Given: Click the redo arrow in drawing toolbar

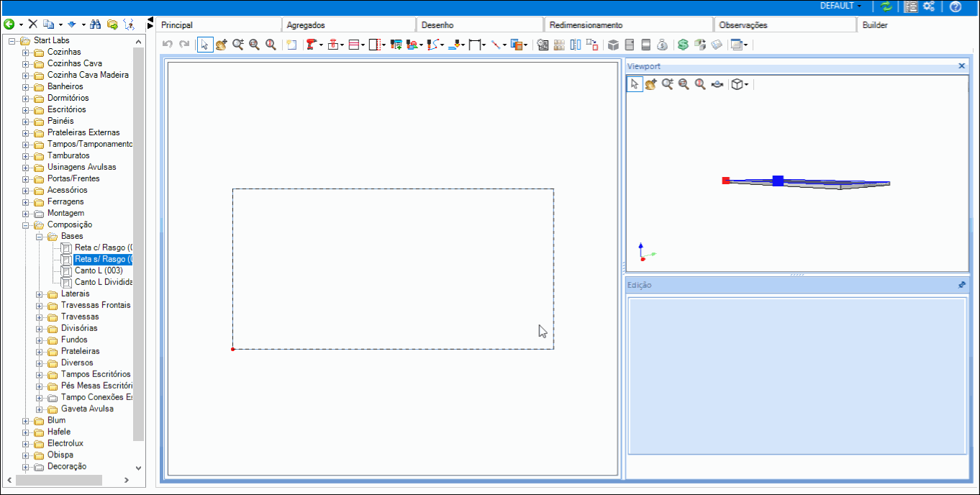Looking at the screenshot, I should click(184, 45).
